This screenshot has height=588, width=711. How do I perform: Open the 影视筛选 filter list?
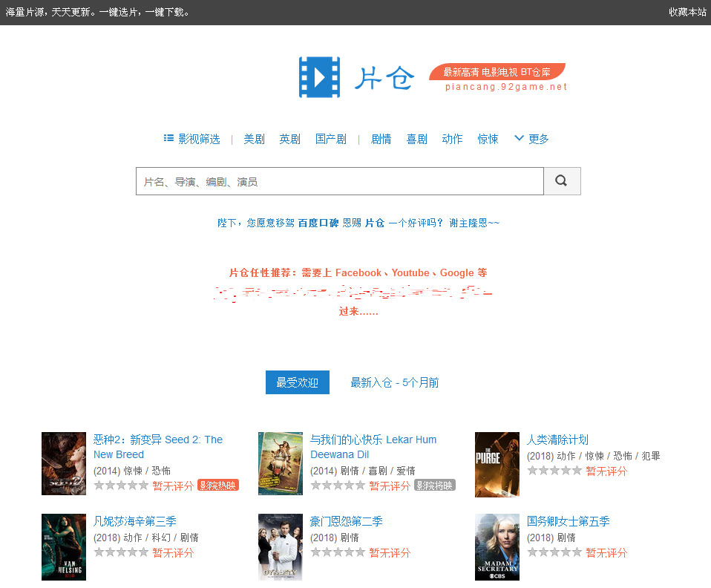click(x=191, y=139)
